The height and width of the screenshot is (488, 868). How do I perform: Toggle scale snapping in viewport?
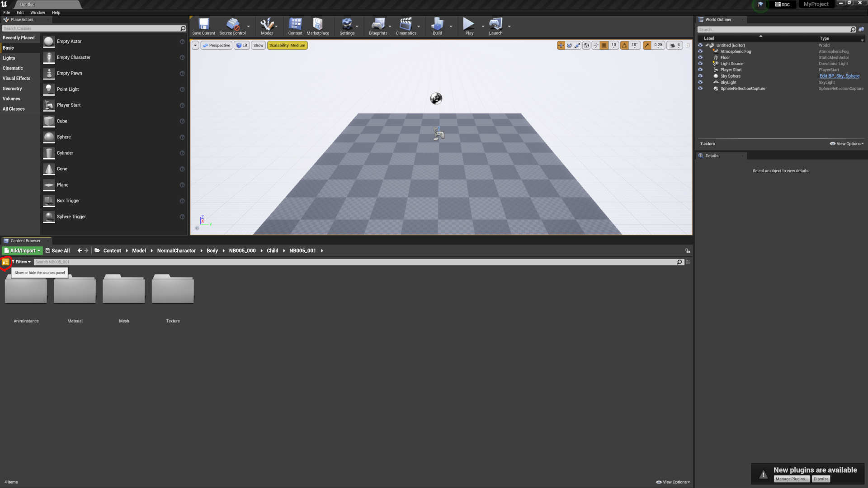[647, 45]
